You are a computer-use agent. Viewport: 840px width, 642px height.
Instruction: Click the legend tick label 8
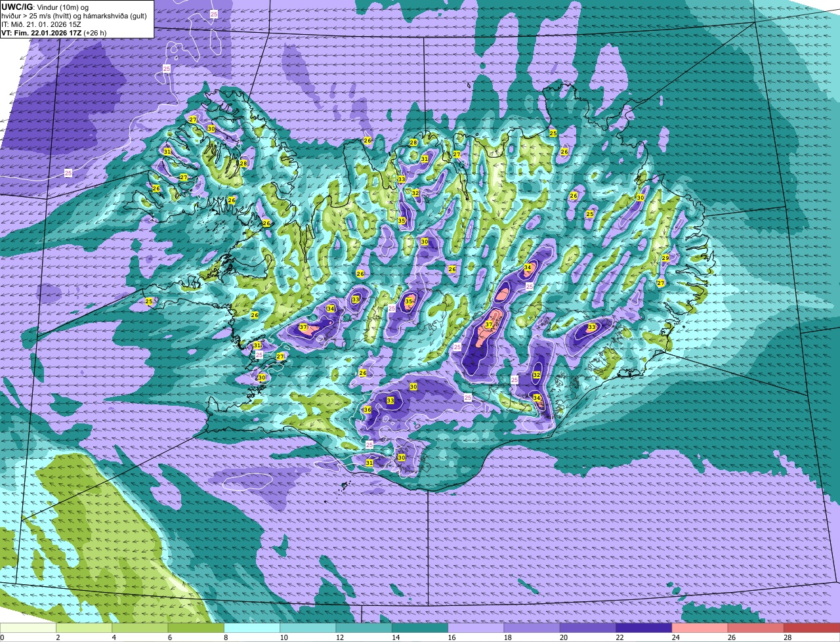(x=226, y=637)
